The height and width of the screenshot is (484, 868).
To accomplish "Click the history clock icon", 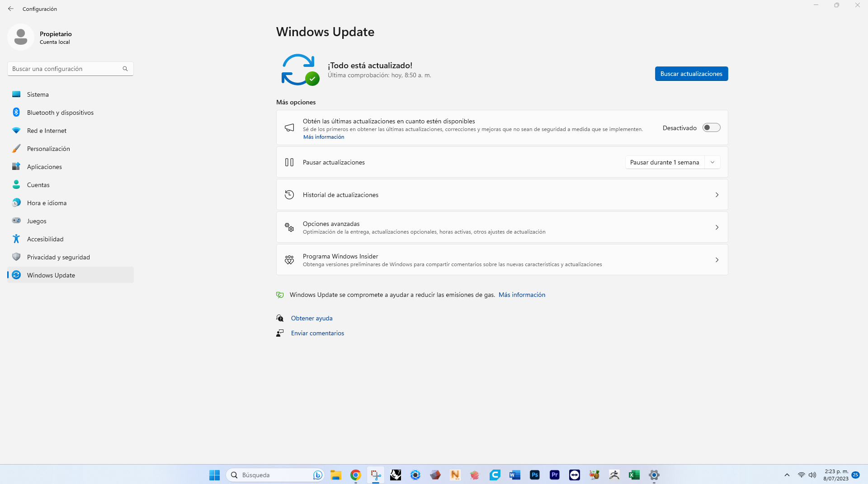I will click(289, 195).
